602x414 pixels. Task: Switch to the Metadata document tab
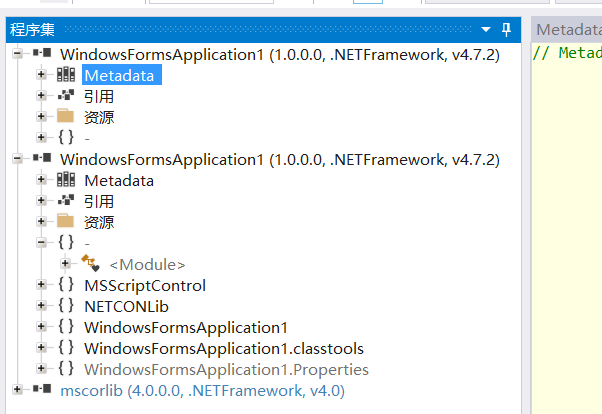pyautogui.click(x=567, y=29)
